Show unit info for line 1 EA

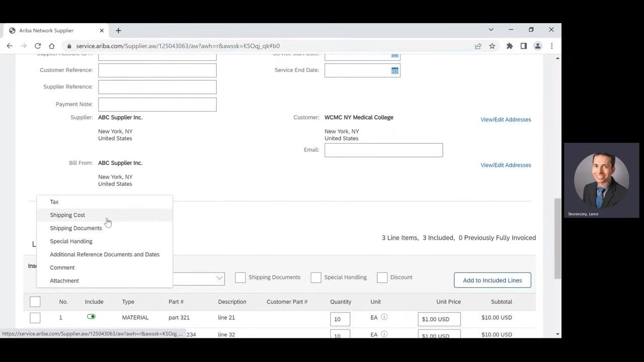click(384, 317)
